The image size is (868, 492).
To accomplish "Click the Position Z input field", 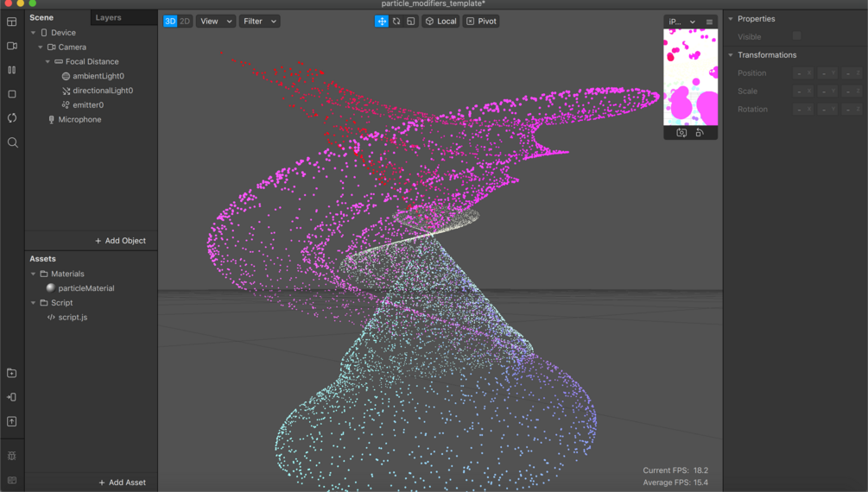I will [x=852, y=73].
